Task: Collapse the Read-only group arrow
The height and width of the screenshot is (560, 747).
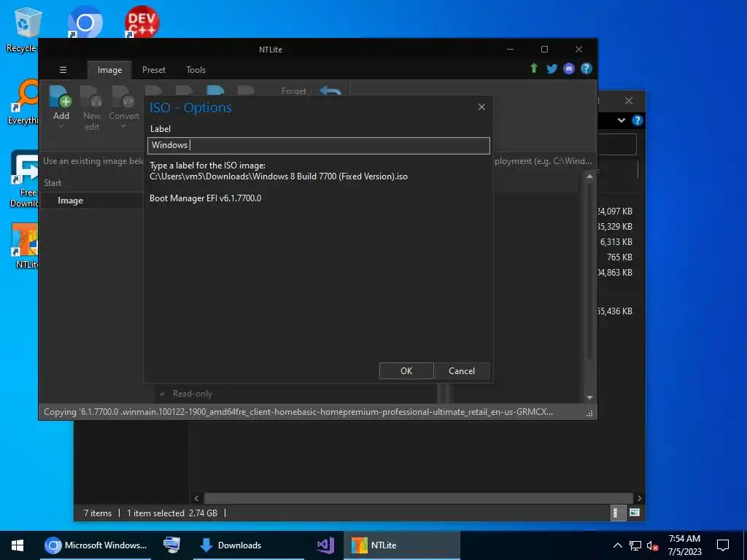Action: click(162, 394)
